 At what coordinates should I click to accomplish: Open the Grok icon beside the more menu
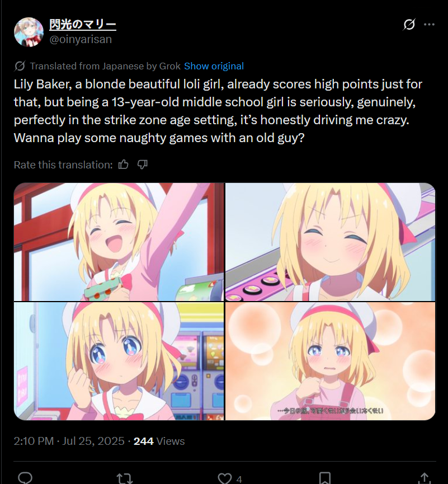[409, 25]
